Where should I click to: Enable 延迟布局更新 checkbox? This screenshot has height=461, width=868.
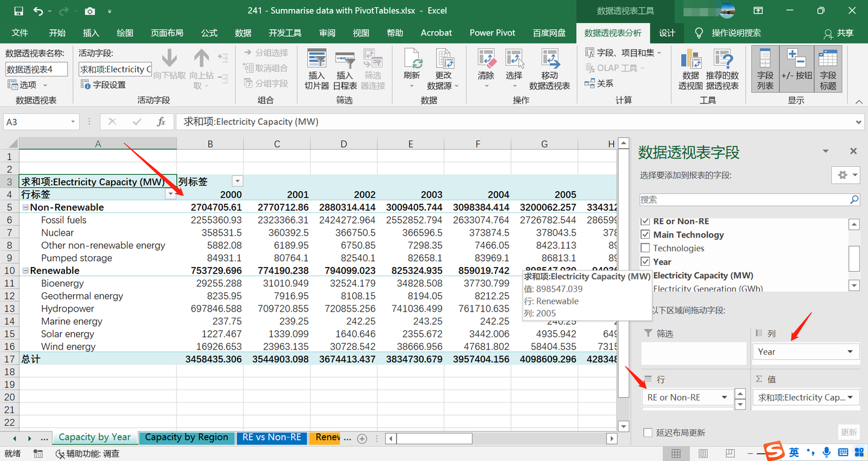[x=647, y=433]
